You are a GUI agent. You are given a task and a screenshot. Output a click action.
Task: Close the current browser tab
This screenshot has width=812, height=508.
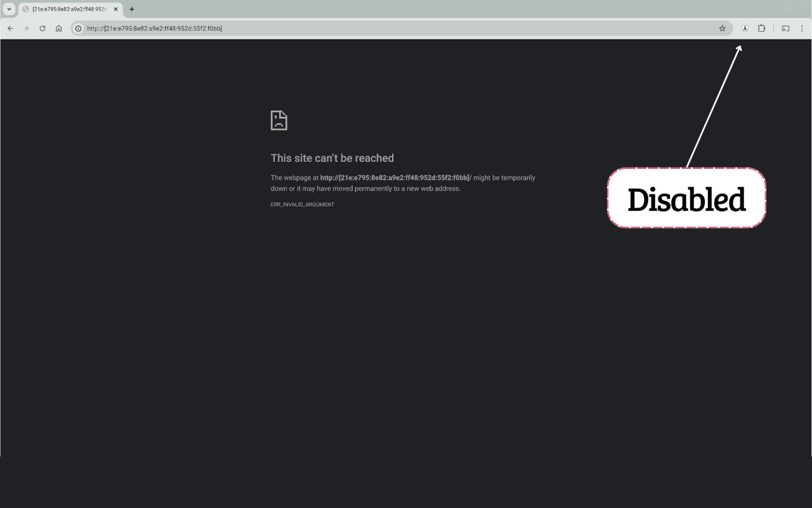pyautogui.click(x=115, y=9)
